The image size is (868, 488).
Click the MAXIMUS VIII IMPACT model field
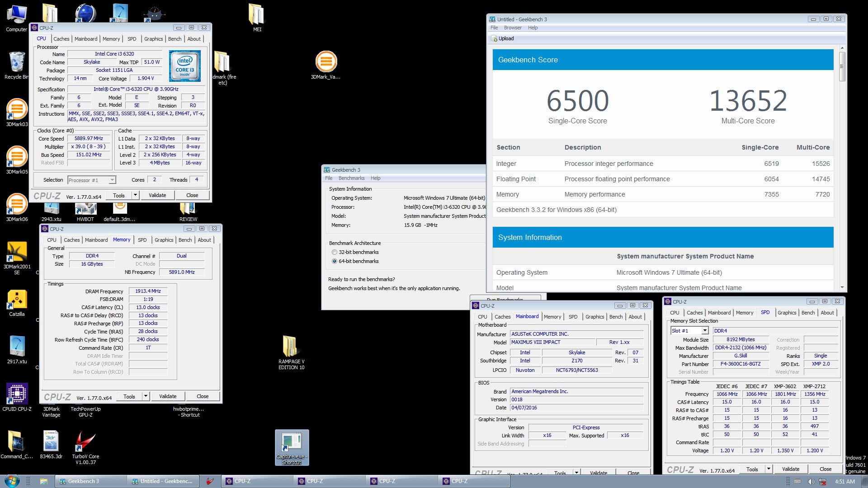(552, 342)
